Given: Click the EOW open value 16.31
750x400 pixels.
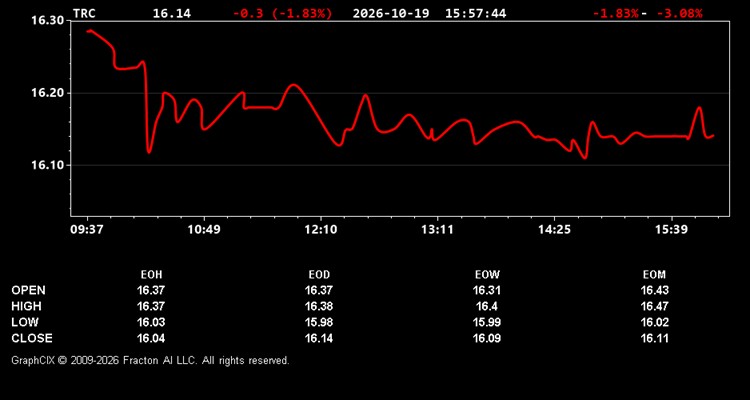Looking at the screenshot, I should [487, 290].
